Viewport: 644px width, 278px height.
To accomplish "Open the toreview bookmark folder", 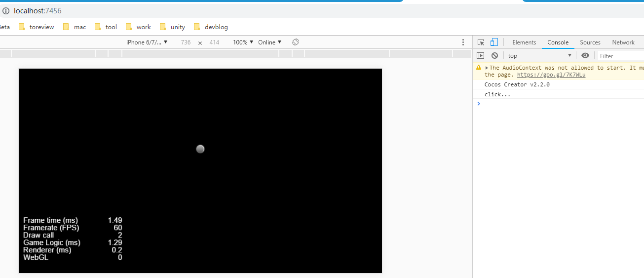I will pos(37,27).
